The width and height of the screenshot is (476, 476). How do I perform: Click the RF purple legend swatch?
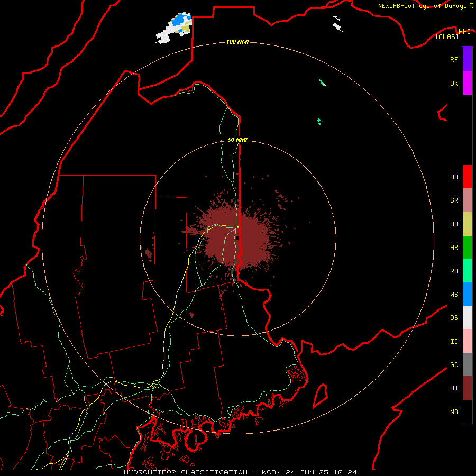pos(467,59)
